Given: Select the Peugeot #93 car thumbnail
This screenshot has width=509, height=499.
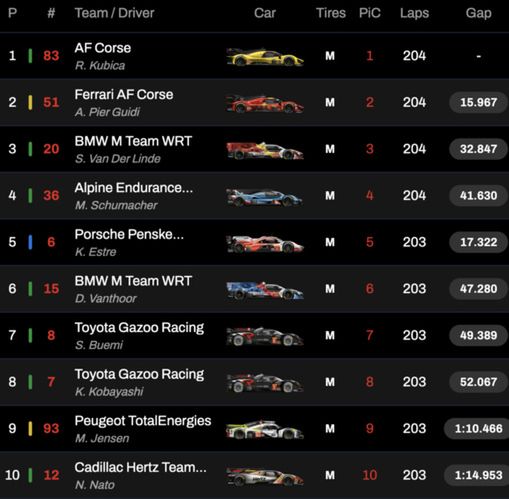Looking at the screenshot, I should coord(265,430).
